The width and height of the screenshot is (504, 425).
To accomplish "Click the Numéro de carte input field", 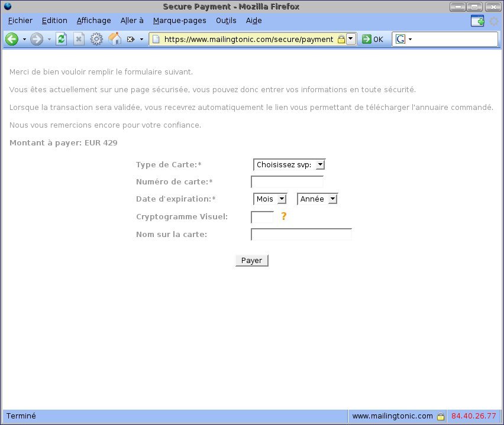I will tap(287, 182).
